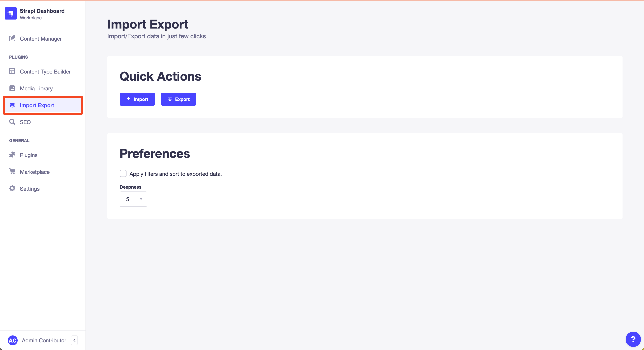Open the Deepness dropdown
This screenshot has height=350, width=644.
tap(133, 199)
